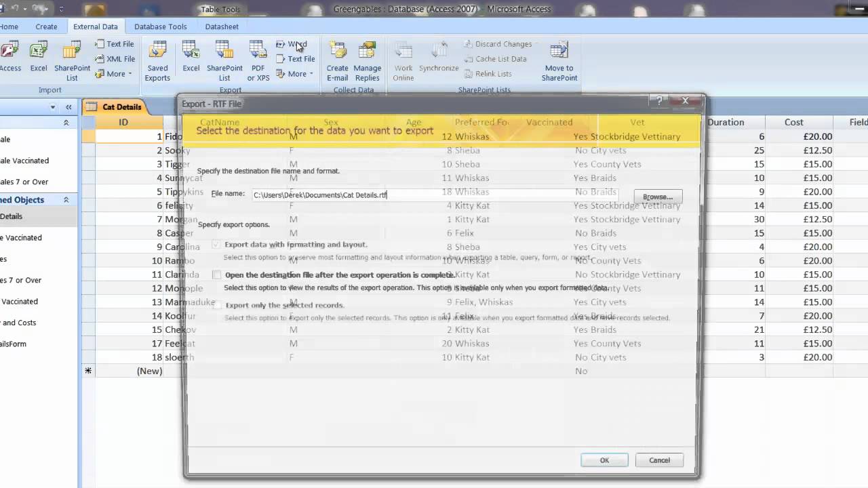The height and width of the screenshot is (488, 868).
Task: Switch to the External Data ribbon tab
Action: pyautogui.click(x=96, y=26)
